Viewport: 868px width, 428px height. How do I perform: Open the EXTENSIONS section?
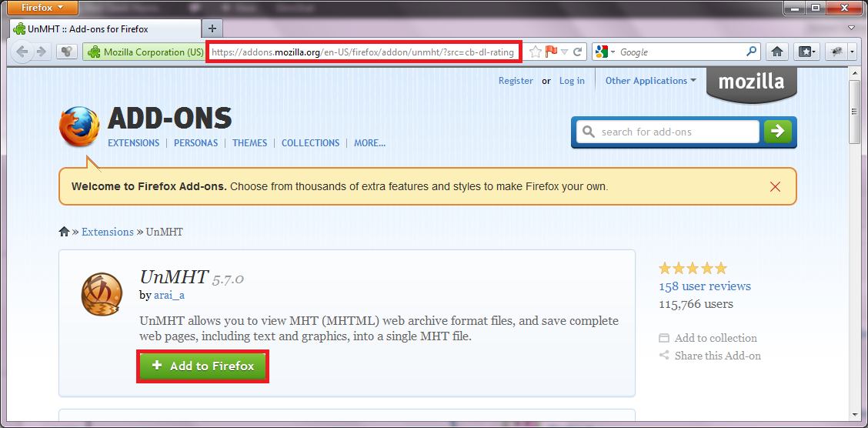(133, 143)
